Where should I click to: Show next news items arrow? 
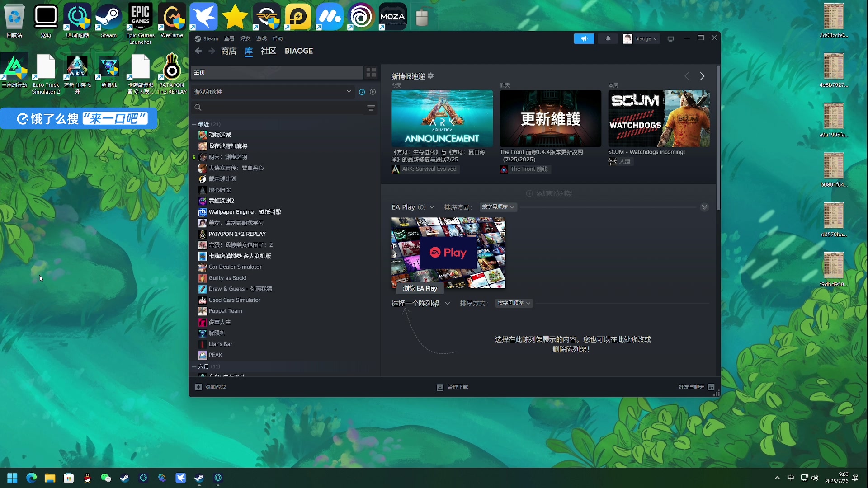point(702,76)
